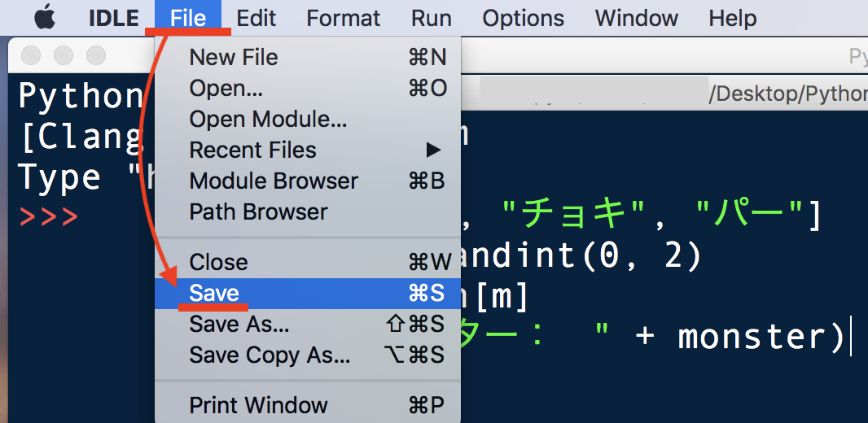Choose Print Window entry

click(308, 406)
